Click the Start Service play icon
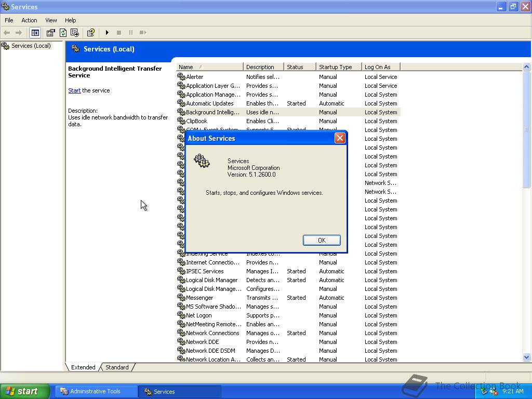Screen dimensions: 532x399 coord(107,33)
